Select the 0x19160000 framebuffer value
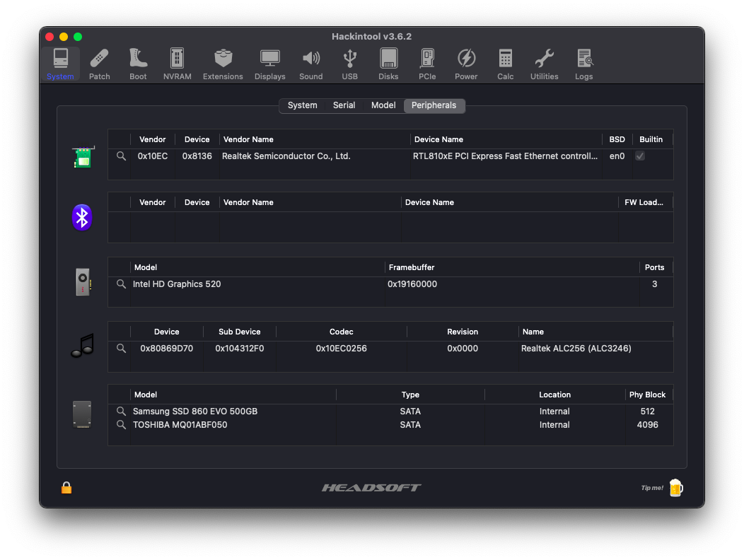 [x=412, y=284]
